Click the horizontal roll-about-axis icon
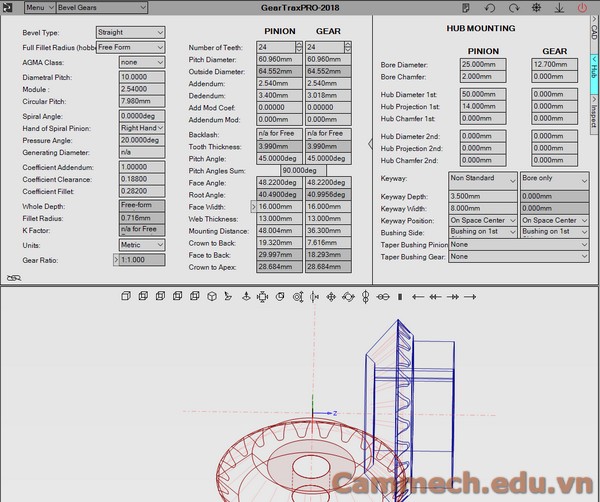Screen dimensions: 600x502 [x=383, y=297]
